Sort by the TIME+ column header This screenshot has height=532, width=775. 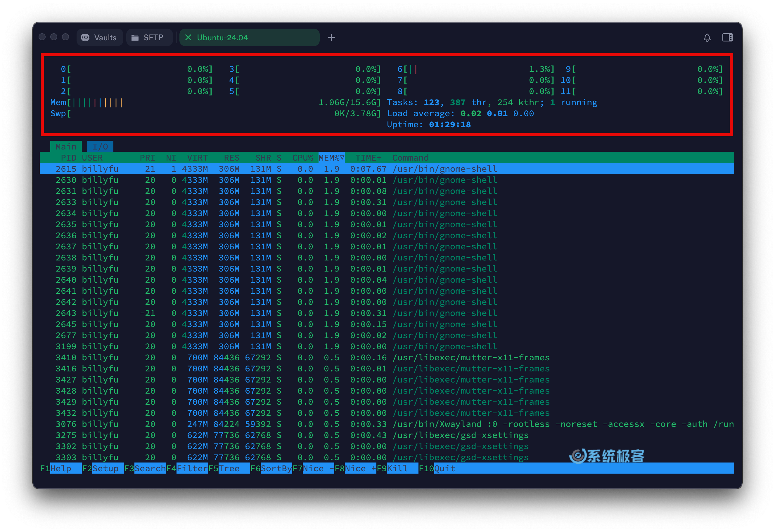[x=368, y=158]
